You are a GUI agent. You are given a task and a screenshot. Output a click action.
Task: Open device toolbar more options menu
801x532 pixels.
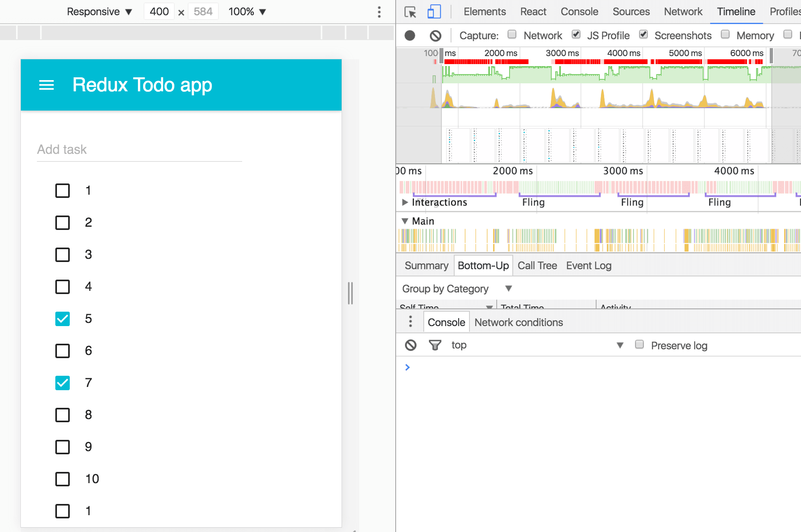pos(379,12)
